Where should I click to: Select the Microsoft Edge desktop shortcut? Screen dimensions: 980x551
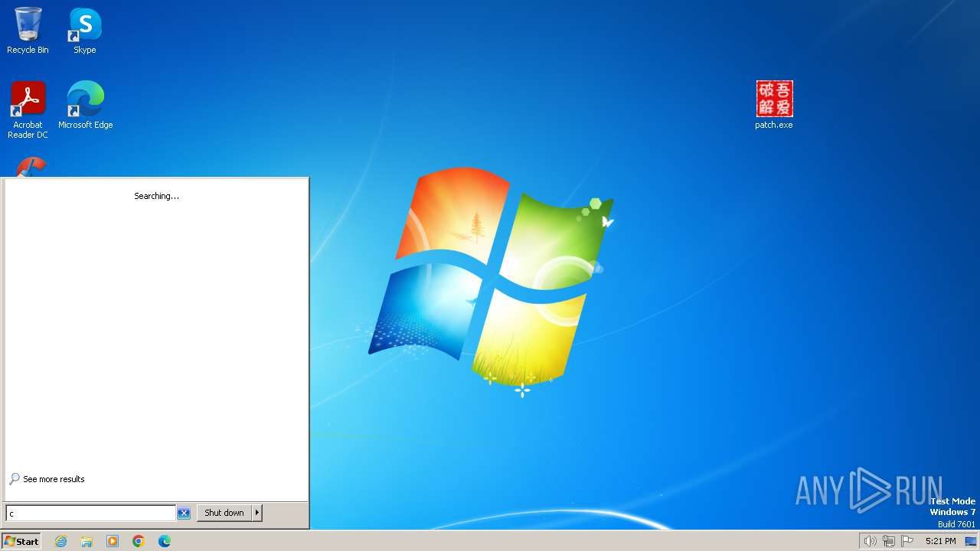pyautogui.click(x=85, y=106)
